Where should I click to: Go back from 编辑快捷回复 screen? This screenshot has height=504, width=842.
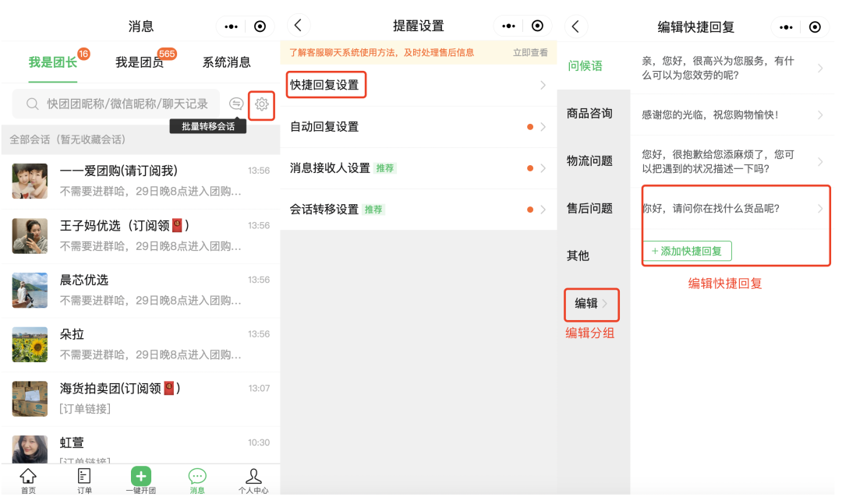[575, 26]
